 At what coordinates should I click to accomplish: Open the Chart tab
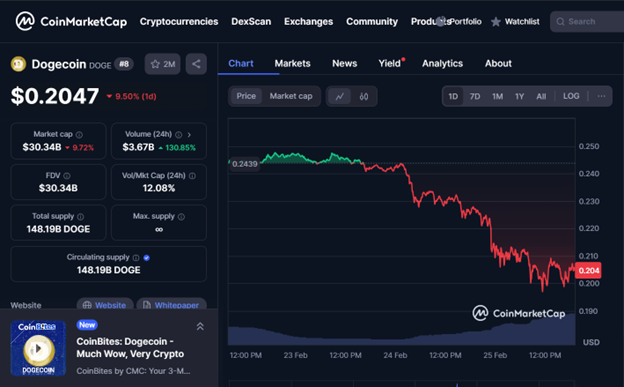241,63
